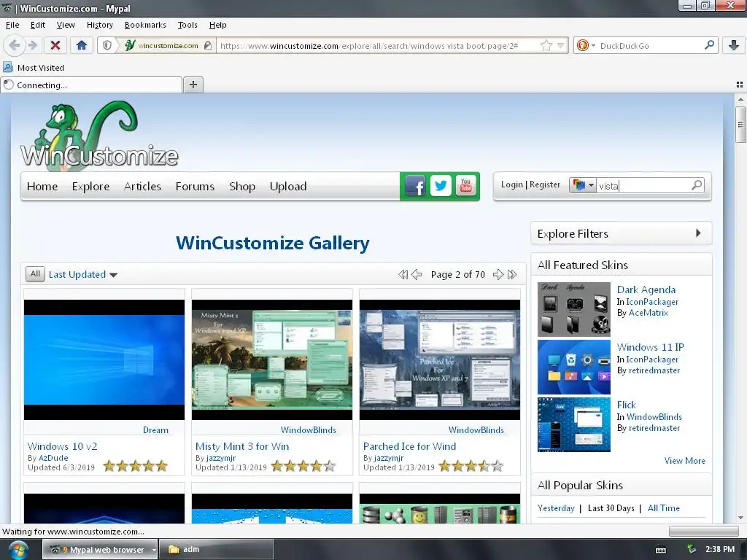Select the Connecting... browser tab

[x=91, y=85]
